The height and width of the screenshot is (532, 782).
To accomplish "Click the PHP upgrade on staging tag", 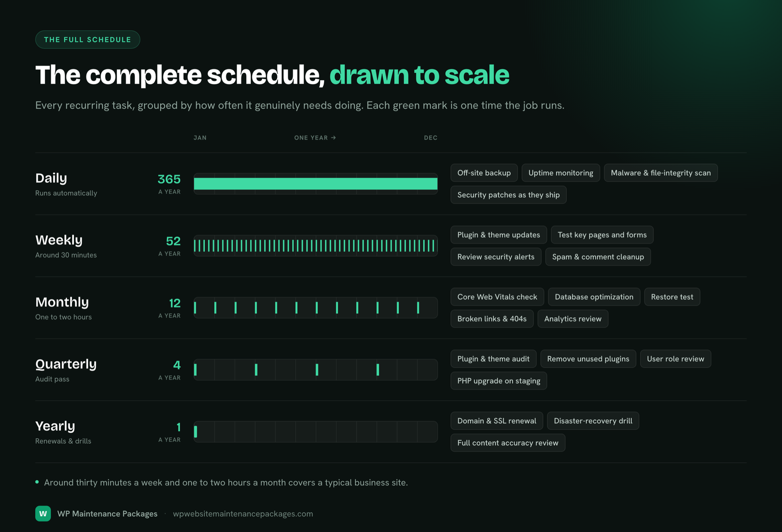I will coord(499,381).
